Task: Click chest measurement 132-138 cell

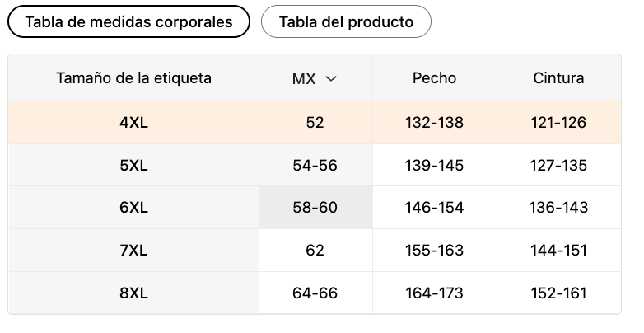Action: coord(435,123)
